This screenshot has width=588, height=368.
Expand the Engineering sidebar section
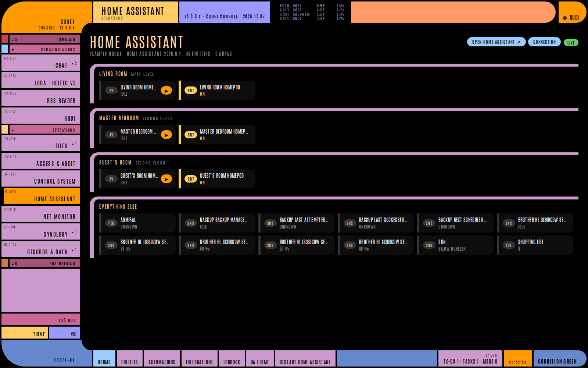[x=45, y=263]
